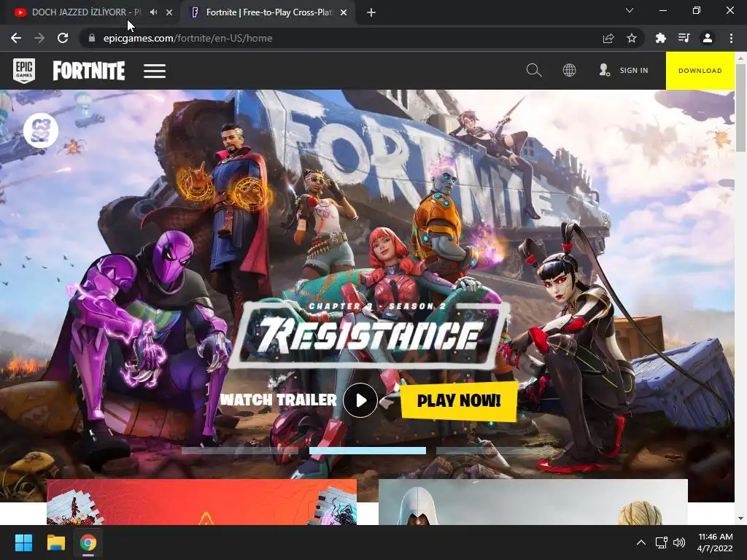Mute the YouTube tab audio icon

[x=153, y=12]
